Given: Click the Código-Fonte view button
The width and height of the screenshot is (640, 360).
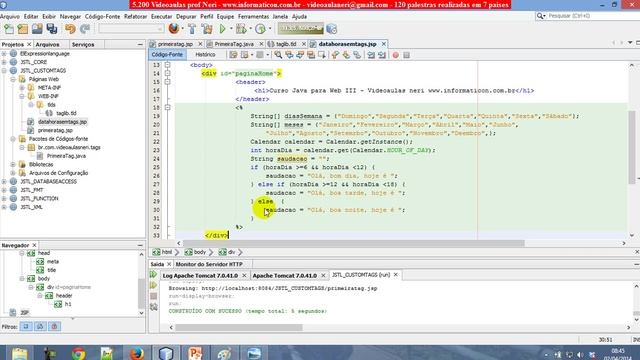Looking at the screenshot, I should (167, 54).
